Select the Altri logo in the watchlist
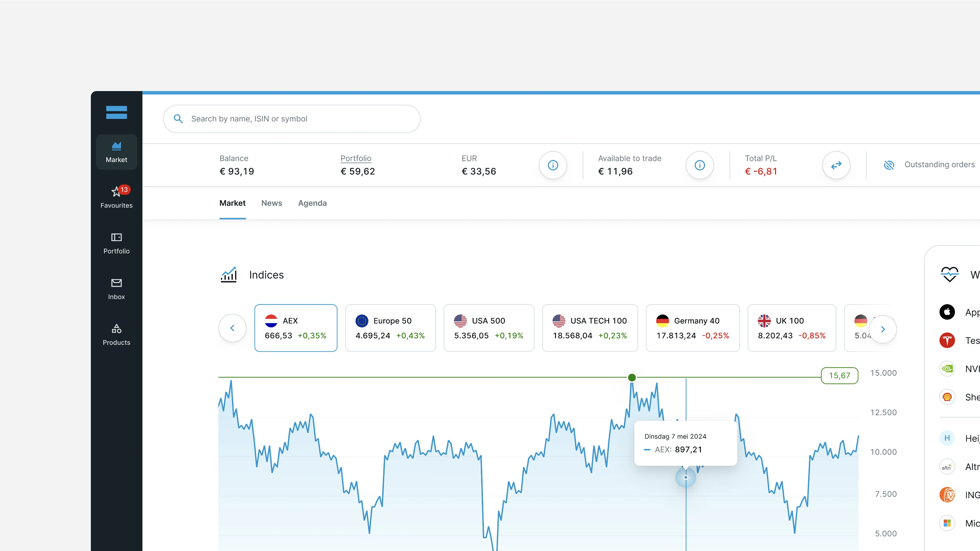Screen dimensions: 980x551 [x=947, y=467]
